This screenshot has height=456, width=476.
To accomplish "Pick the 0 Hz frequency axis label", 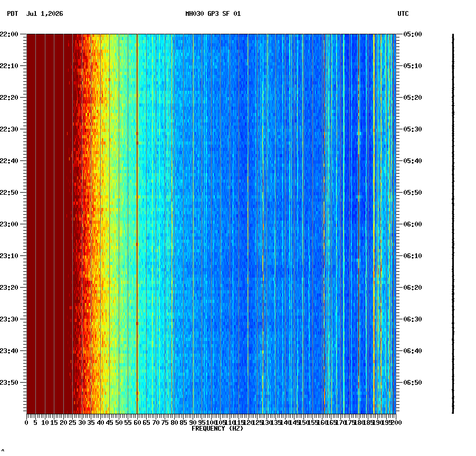I will click(26, 423).
